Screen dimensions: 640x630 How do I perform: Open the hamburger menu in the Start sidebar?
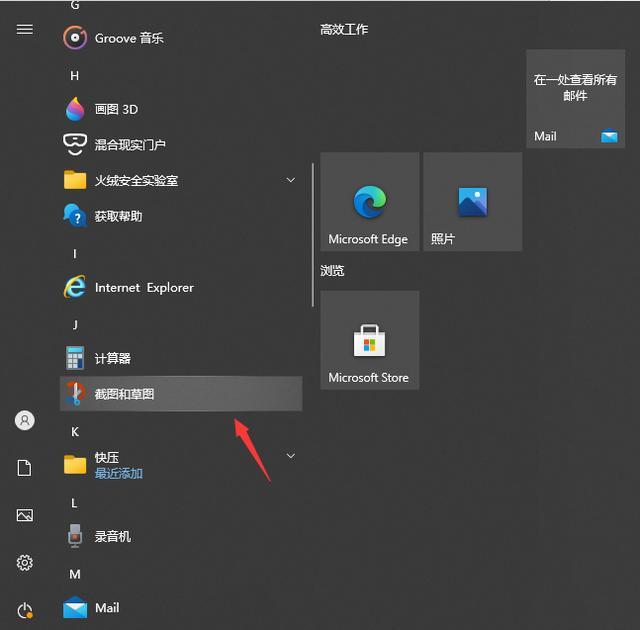(x=25, y=29)
